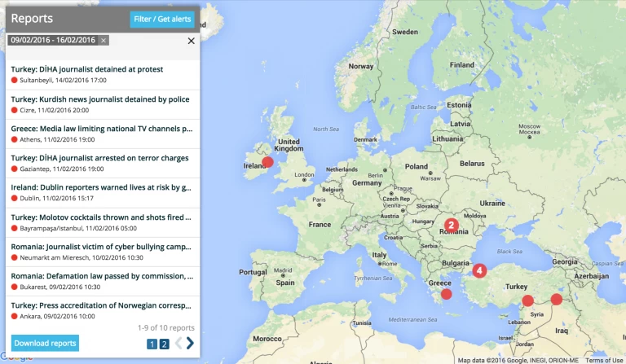
Task: Click the red map marker on Ireland
Action: point(267,162)
